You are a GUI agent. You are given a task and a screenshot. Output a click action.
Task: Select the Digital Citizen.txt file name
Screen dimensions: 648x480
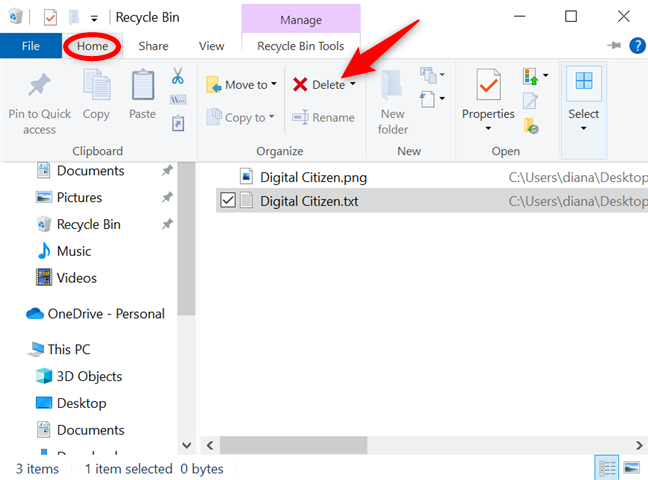click(x=309, y=201)
